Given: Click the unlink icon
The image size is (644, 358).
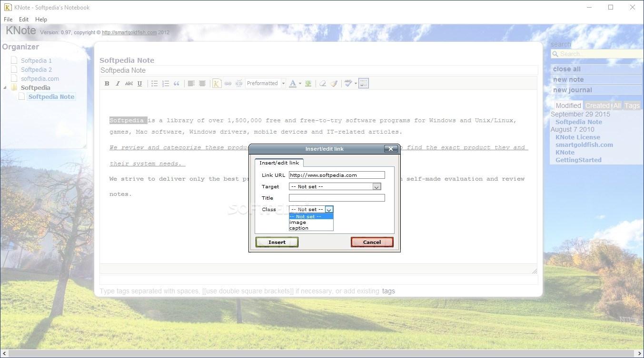Looking at the screenshot, I should tap(239, 84).
